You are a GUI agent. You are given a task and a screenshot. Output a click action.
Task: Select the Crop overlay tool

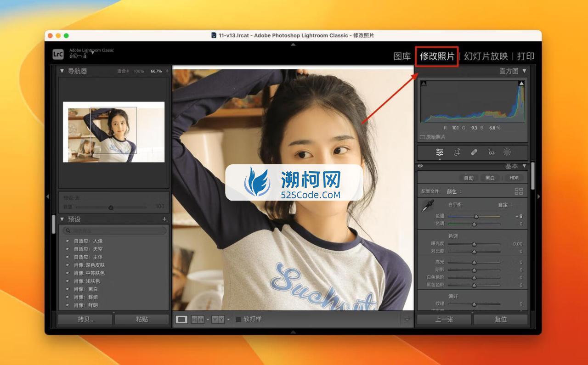point(457,152)
